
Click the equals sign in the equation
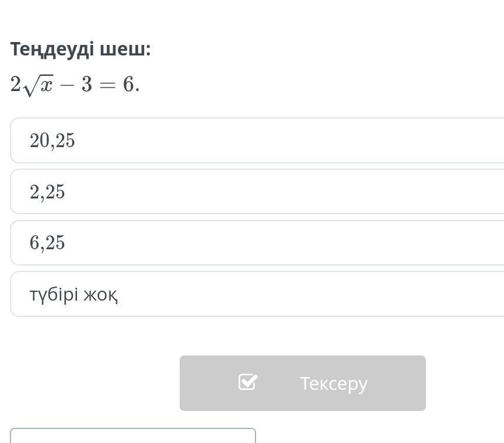click(x=107, y=86)
